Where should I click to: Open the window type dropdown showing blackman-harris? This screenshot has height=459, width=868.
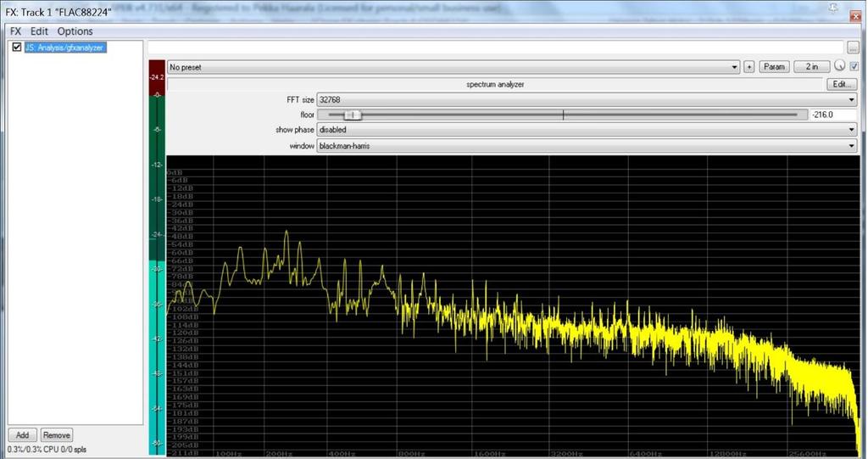pyautogui.click(x=587, y=146)
